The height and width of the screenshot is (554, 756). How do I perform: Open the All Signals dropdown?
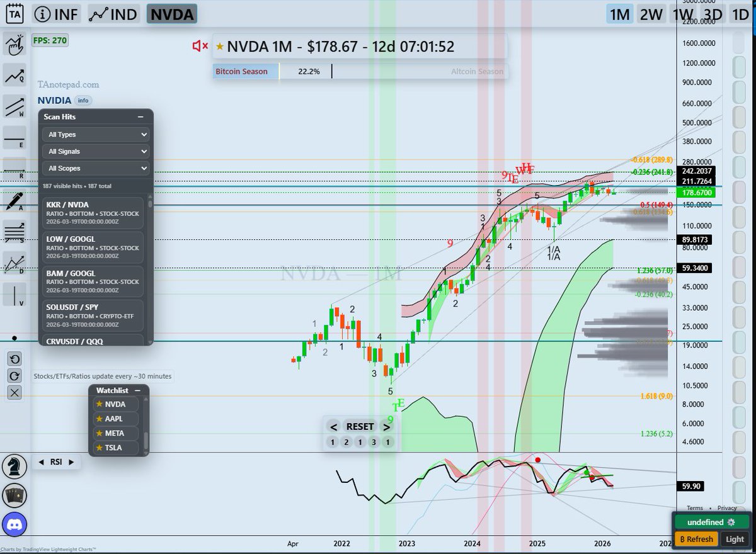96,151
